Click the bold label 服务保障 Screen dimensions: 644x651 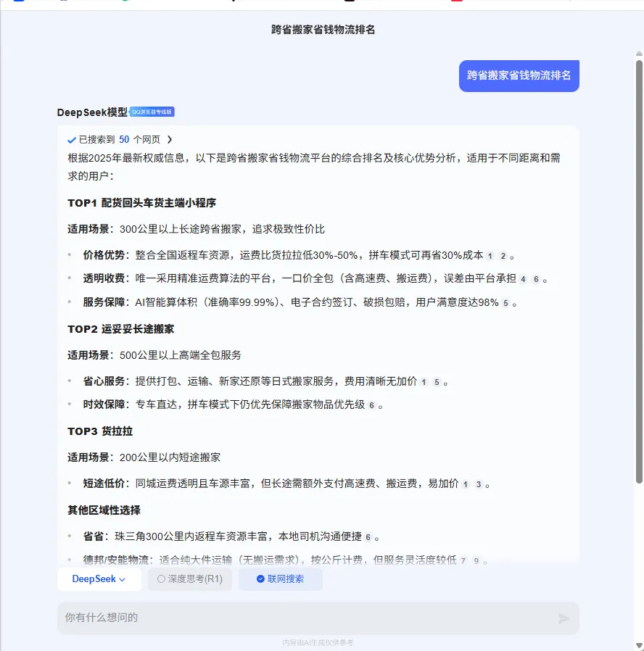point(104,302)
